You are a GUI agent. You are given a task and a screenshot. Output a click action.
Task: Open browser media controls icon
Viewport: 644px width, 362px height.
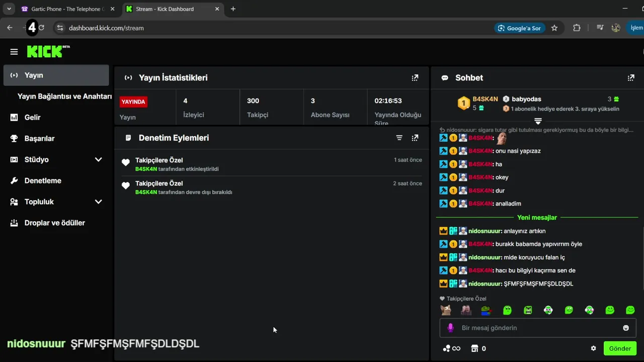[x=600, y=28]
